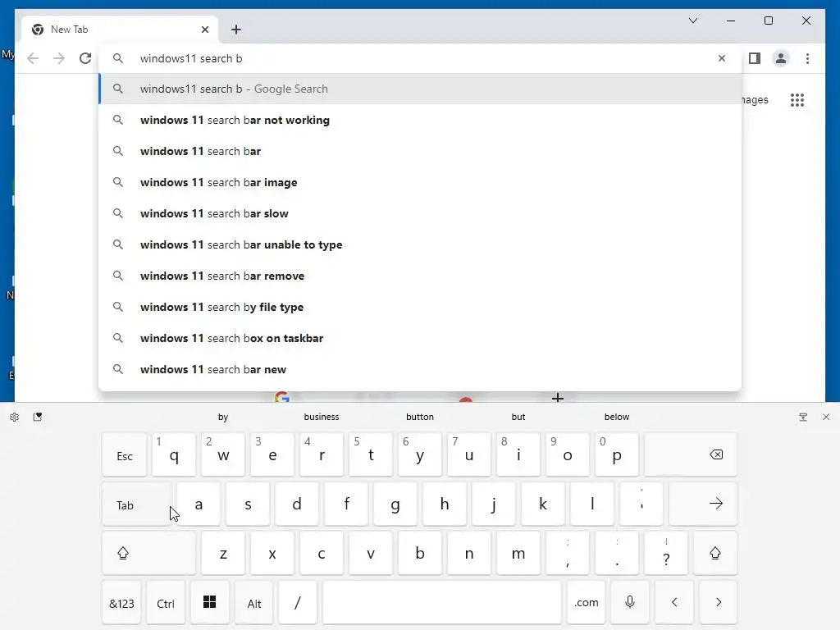Tap the q key
The height and width of the screenshot is (630, 840).
pos(174,454)
